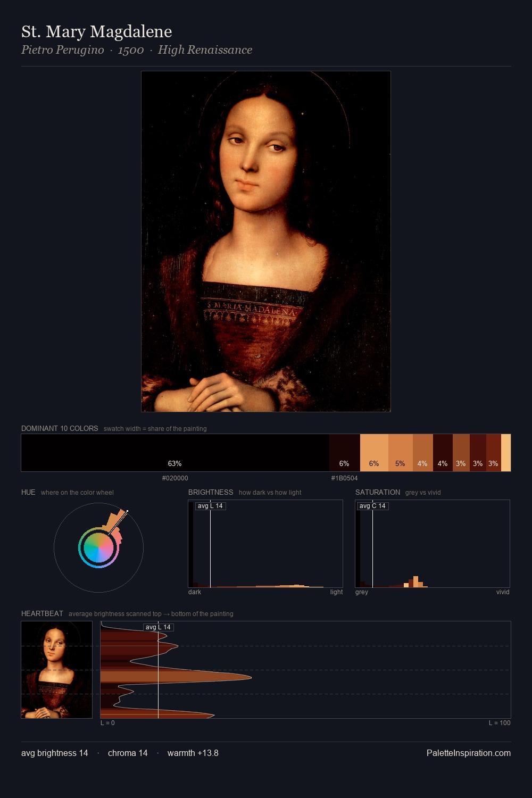532x798 pixels.
Task: Click the "DOMINANT 10 COLORS" heading
Action: (x=60, y=428)
